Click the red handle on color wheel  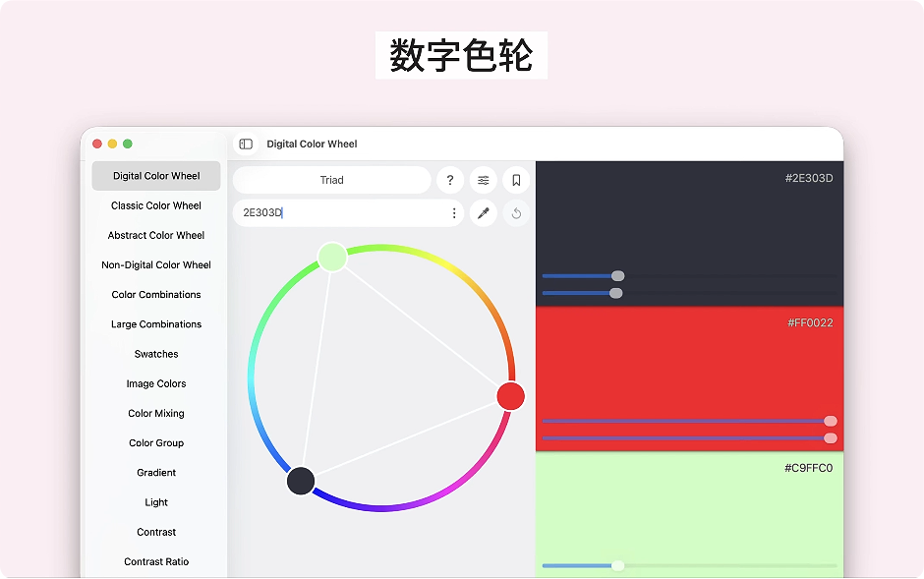point(510,396)
